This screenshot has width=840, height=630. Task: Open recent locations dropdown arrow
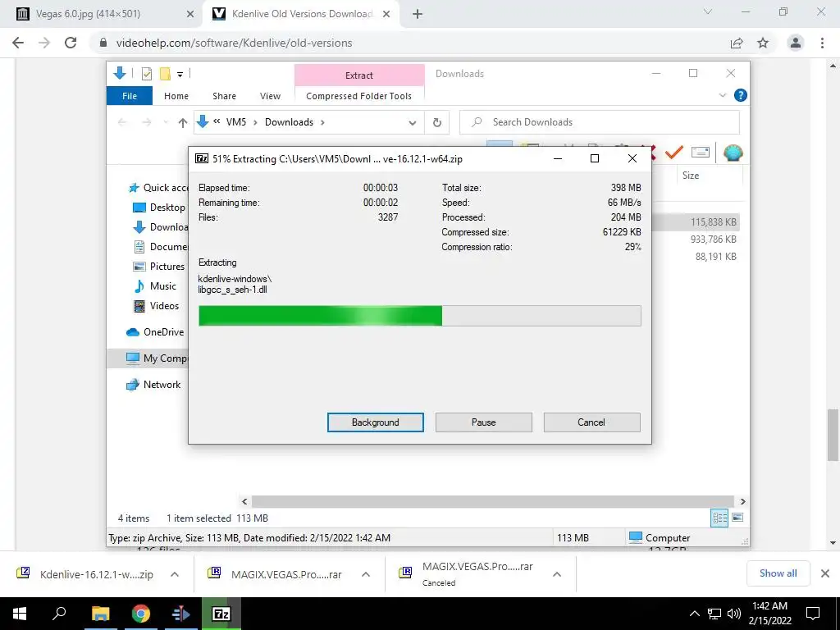166,123
